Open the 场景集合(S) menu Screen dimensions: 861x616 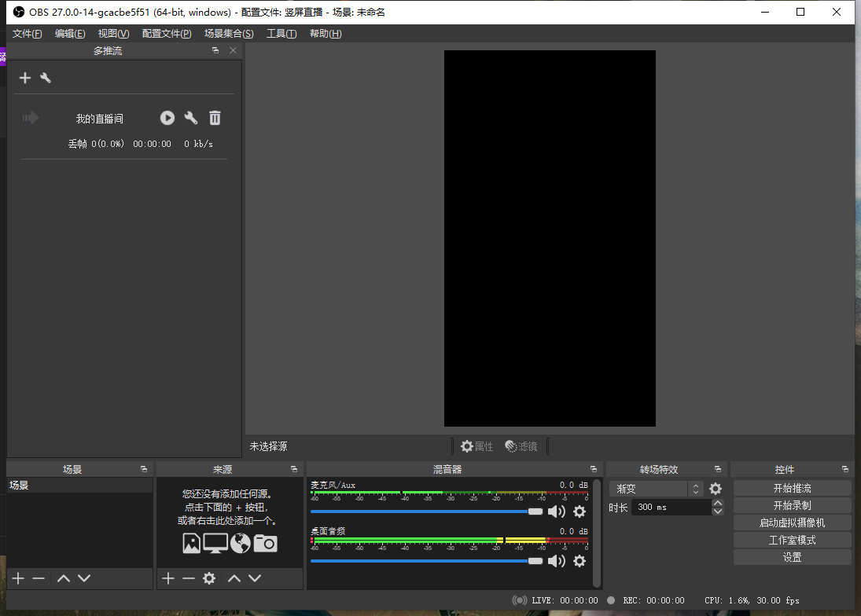click(228, 34)
